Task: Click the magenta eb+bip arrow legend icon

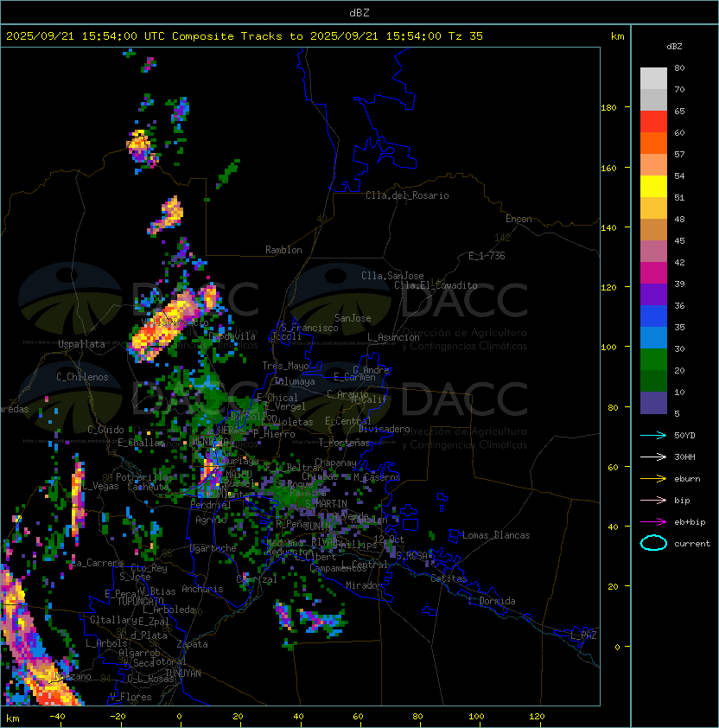Action: (653, 522)
